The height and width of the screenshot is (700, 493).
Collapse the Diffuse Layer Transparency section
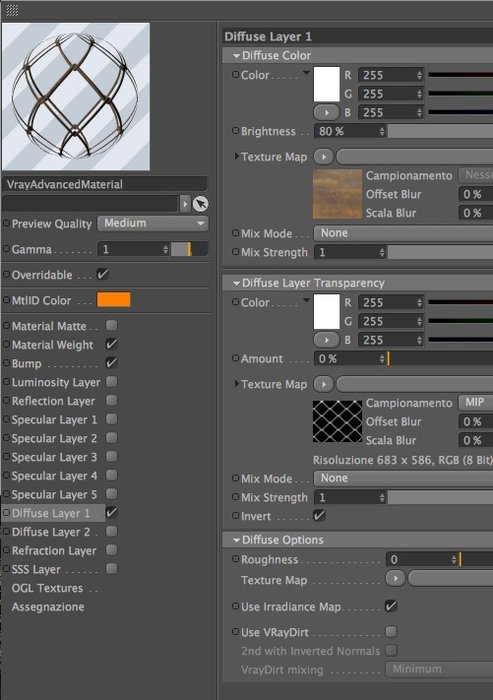(x=237, y=283)
